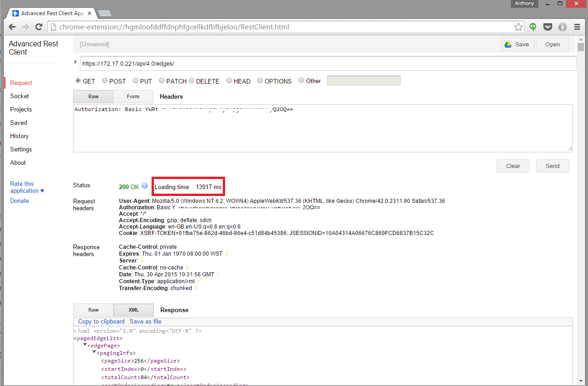This screenshot has height=386, width=588.
Task: Copy the response to clipboard
Action: coord(102,322)
